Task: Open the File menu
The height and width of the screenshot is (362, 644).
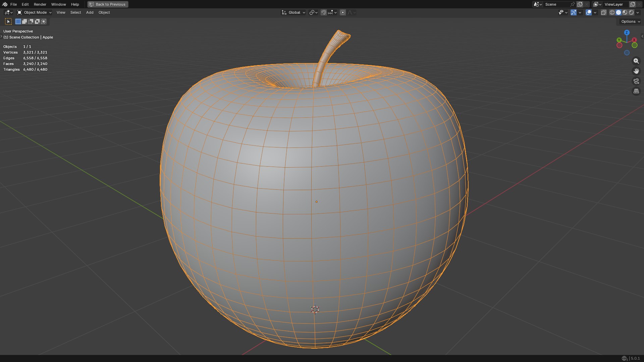Action: coord(13,4)
